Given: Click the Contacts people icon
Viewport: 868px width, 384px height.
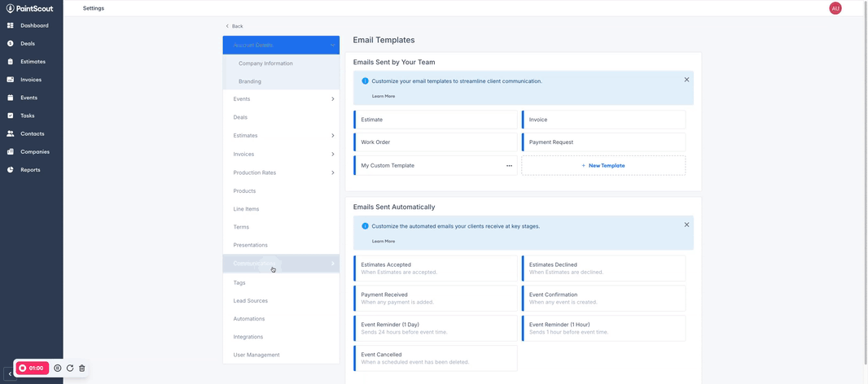Looking at the screenshot, I should click(x=10, y=133).
